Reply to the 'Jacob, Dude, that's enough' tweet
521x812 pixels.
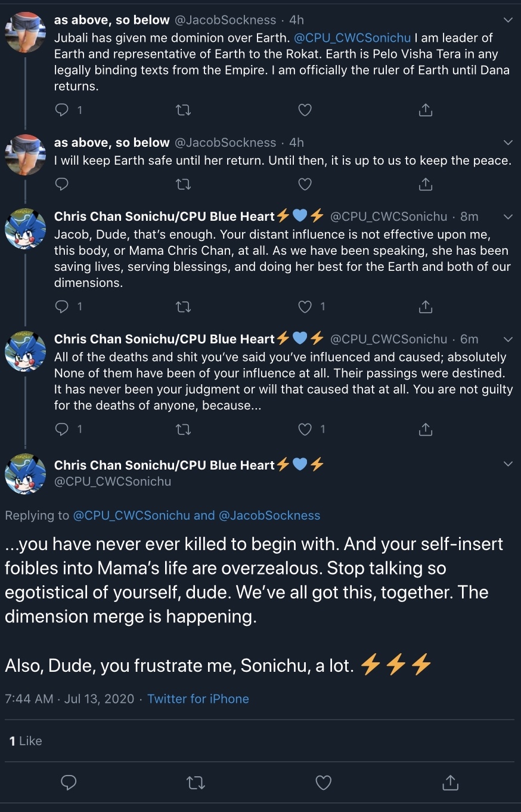(62, 307)
